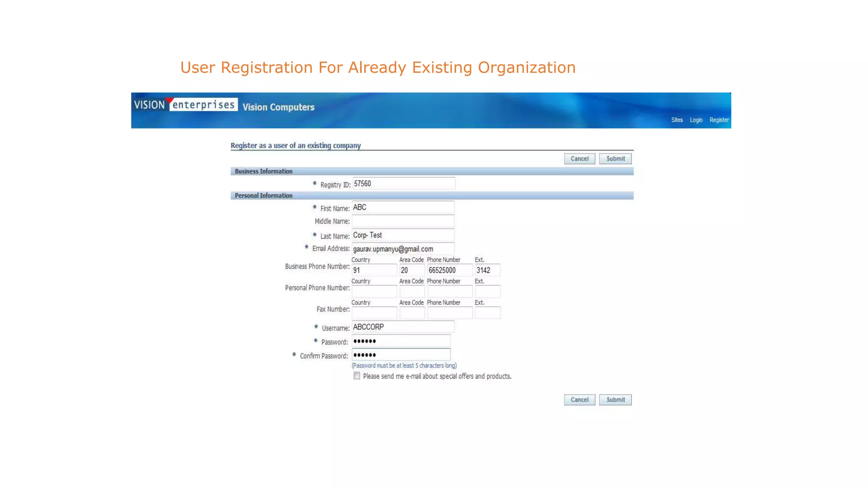This screenshot has height=488, width=868.
Task: Open the Sites link in header
Action: point(677,120)
